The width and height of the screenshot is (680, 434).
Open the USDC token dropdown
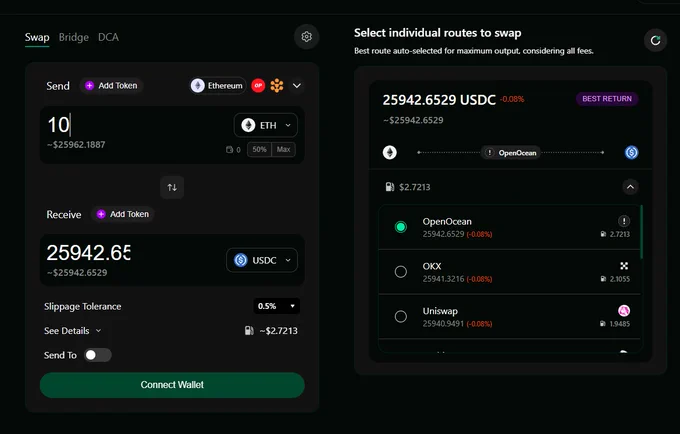click(262, 260)
